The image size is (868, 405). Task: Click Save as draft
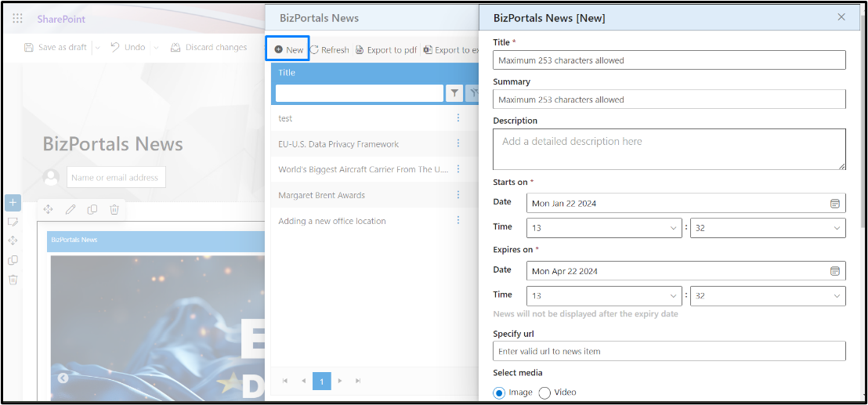(56, 48)
